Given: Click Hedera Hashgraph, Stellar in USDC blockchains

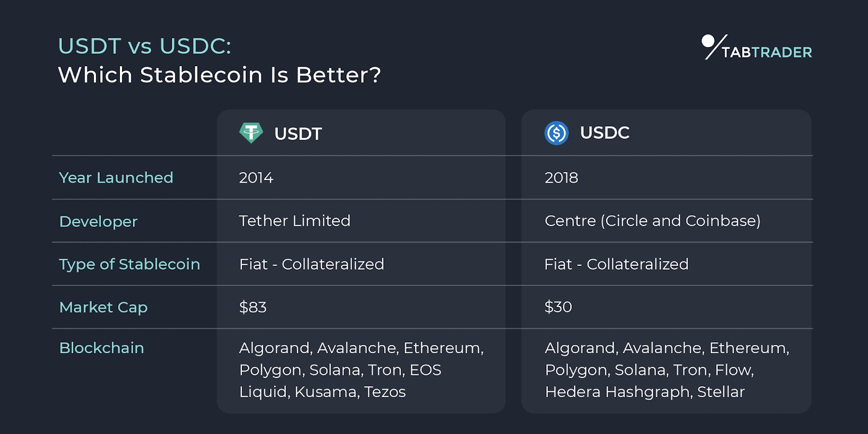Looking at the screenshot, I should pos(644,392).
